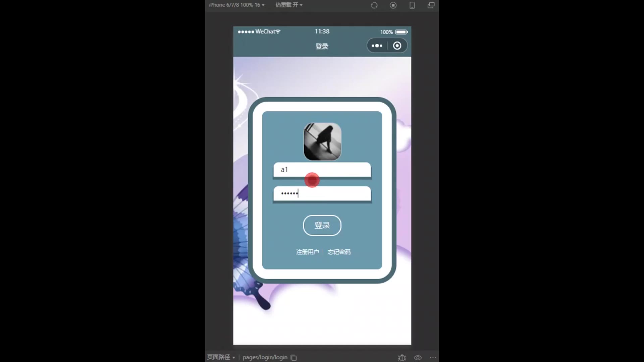Click the password input field
Screen dimensions: 644x362
322,194
